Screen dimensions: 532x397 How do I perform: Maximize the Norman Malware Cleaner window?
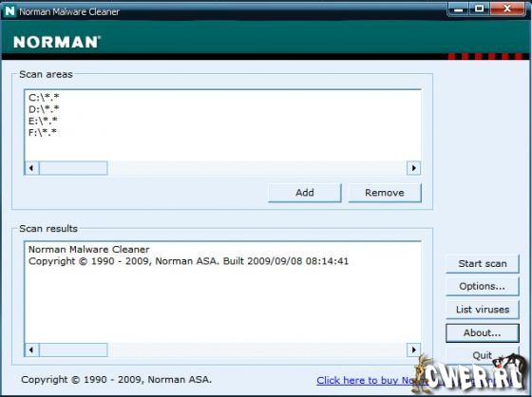[479, 9]
